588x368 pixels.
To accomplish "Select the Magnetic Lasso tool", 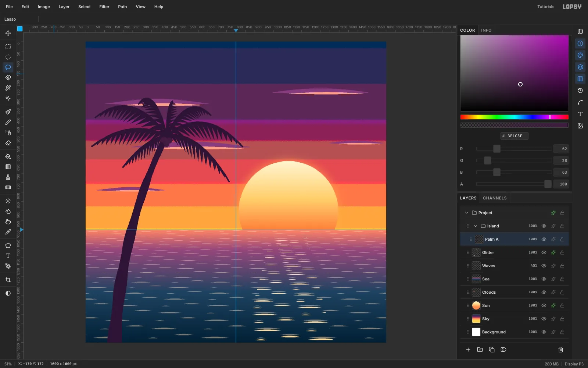I will coord(8,78).
